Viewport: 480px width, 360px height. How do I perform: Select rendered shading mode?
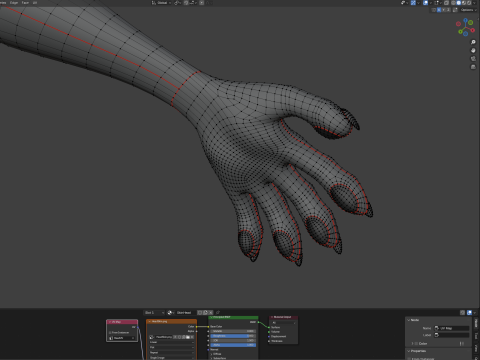coord(469,3)
